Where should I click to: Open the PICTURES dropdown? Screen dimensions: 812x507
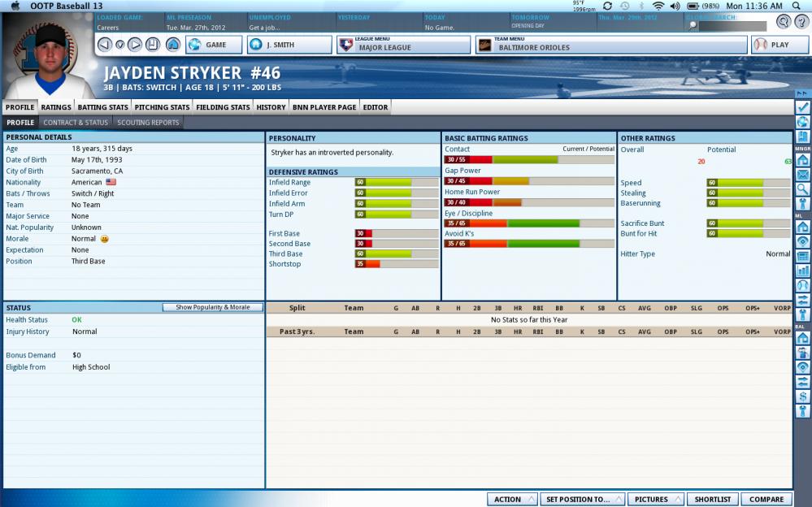(x=656, y=499)
